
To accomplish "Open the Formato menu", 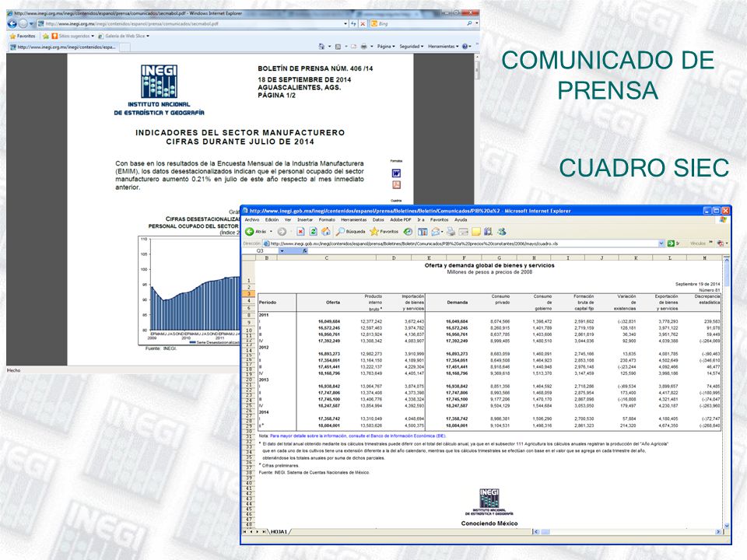I will click(x=327, y=220).
